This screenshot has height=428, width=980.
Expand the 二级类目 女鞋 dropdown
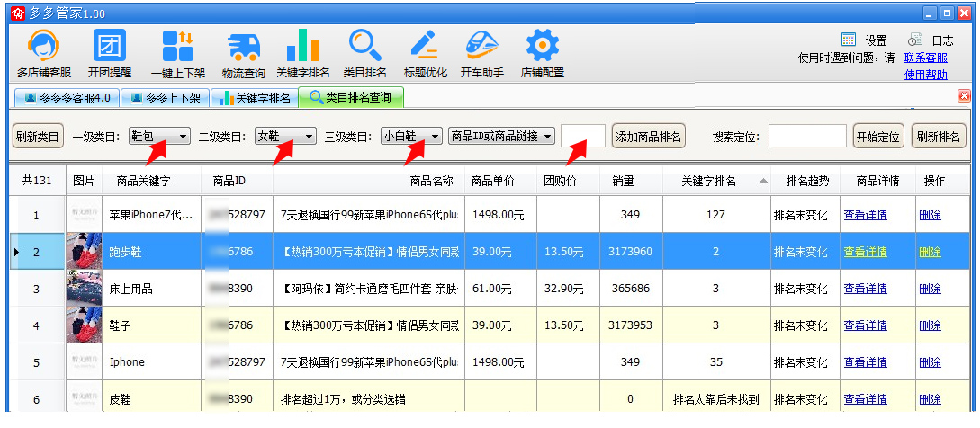(285, 136)
